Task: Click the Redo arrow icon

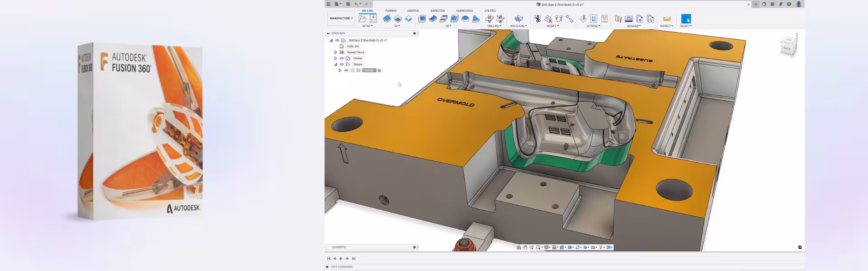Action: click(x=366, y=4)
